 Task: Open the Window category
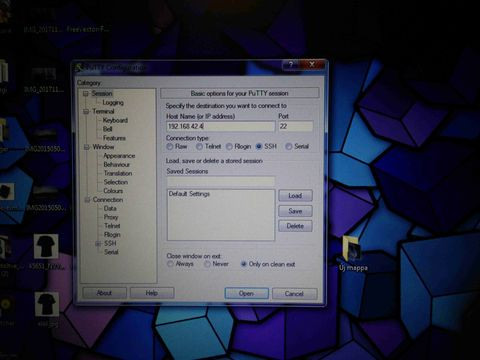pos(103,147)
